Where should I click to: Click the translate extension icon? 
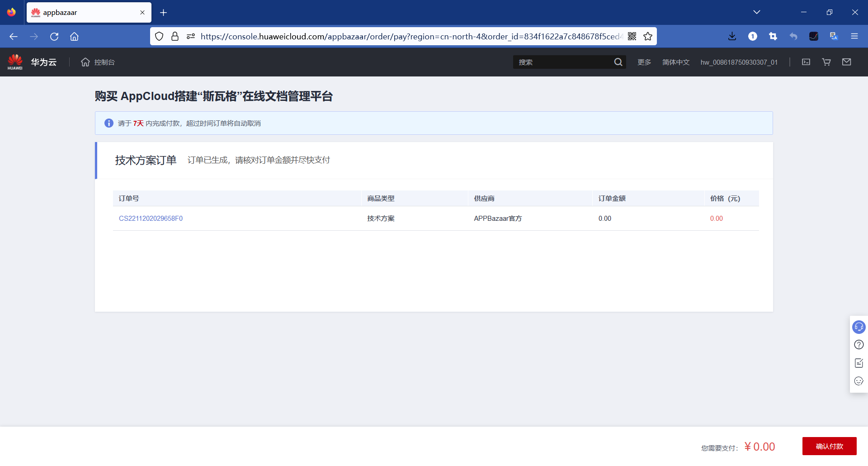(x=834, y=36)
